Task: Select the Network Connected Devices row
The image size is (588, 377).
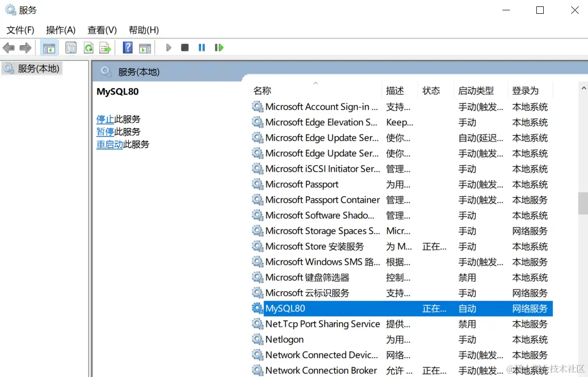Action: (x=402, y=355)
